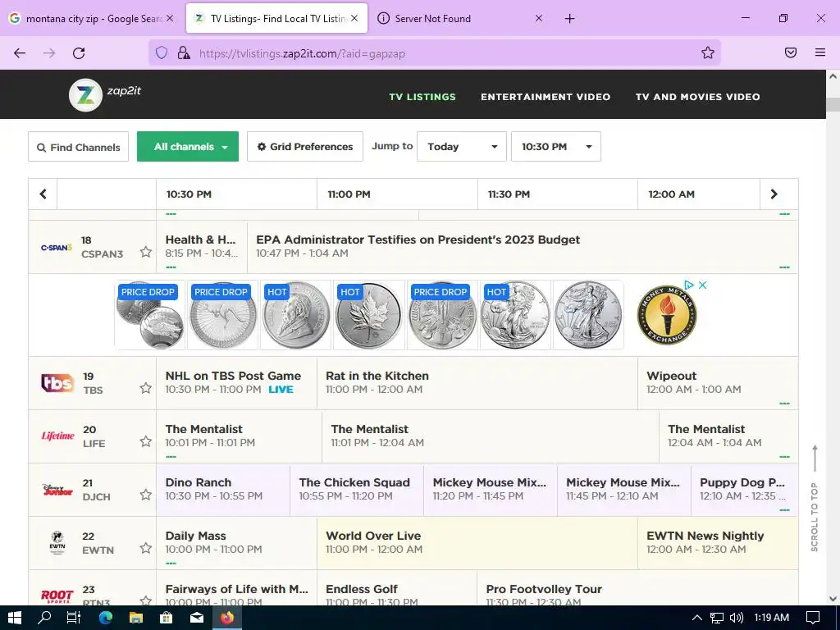Open the Krugerrand coin ad thumbnail

[295, 315]
